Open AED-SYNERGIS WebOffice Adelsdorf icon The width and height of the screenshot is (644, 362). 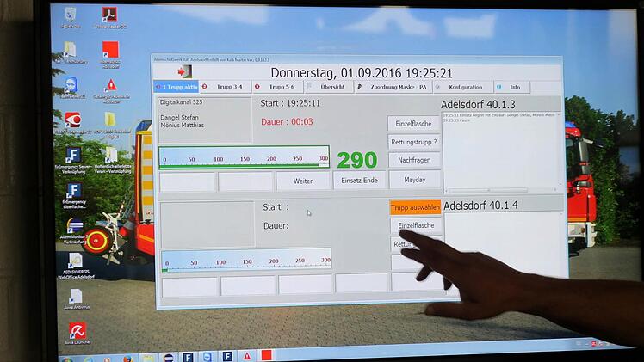click(x=76, y=266)
